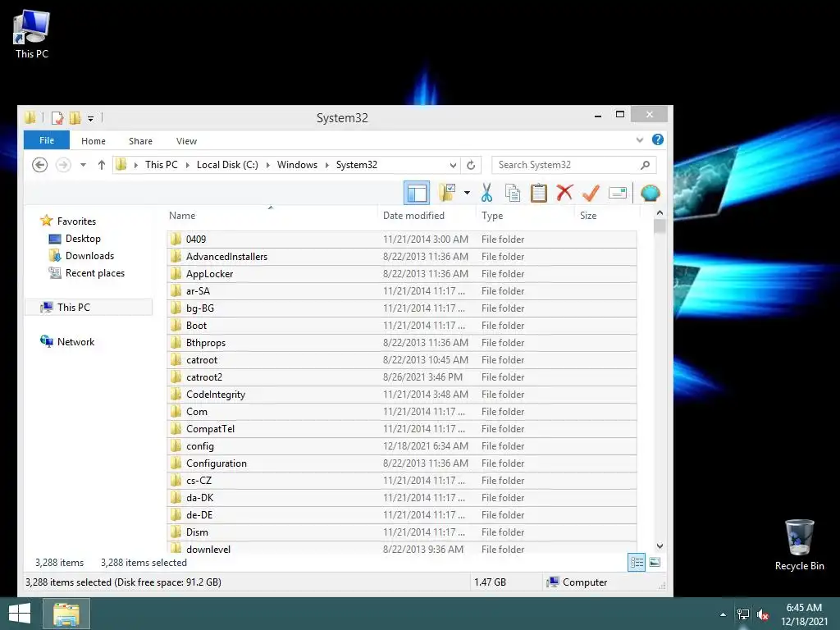Open the Quick Access Toolbar dropdown
The height and width of the screenshot is (630, 840).
pyautogui.click(x=90, y=118)
